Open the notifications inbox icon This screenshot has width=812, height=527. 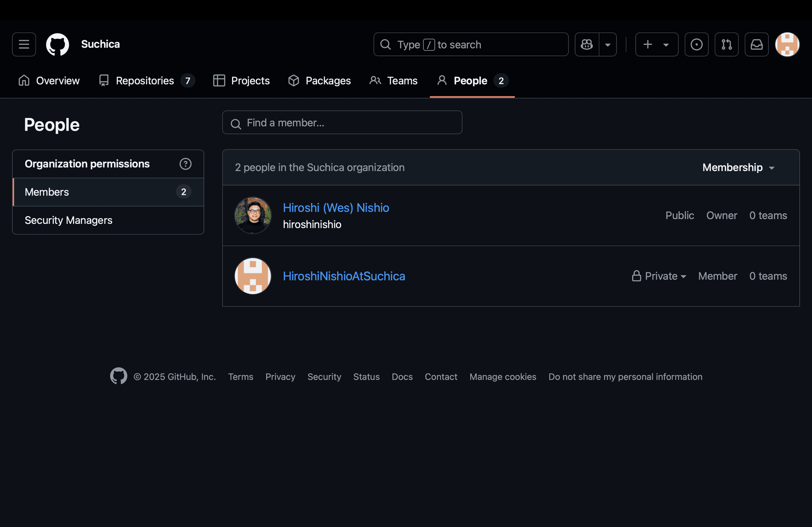coord(757,44)
